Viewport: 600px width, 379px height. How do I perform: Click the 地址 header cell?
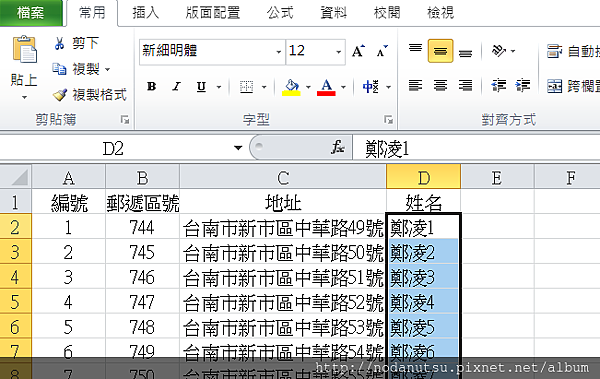pos(283,202)
